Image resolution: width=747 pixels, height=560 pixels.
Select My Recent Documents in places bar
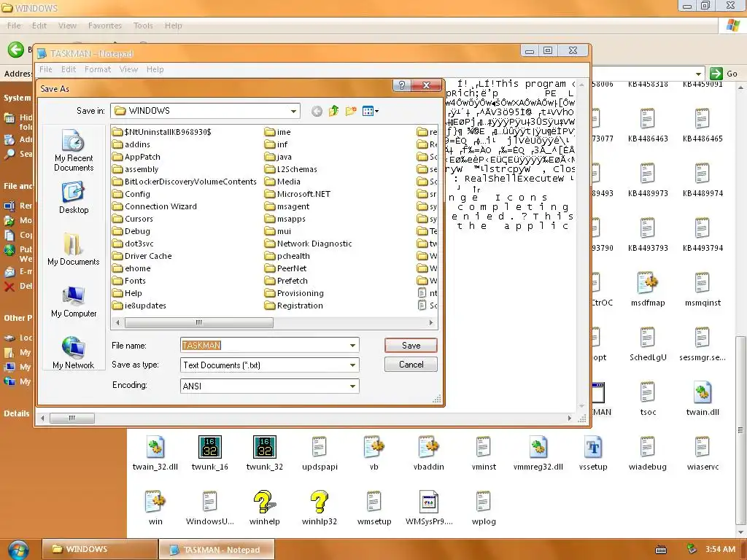click(x=74, y=150)
